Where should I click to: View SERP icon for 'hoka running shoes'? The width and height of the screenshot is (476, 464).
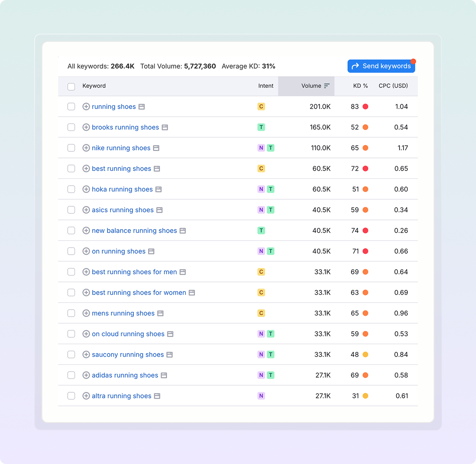[159, 190]
